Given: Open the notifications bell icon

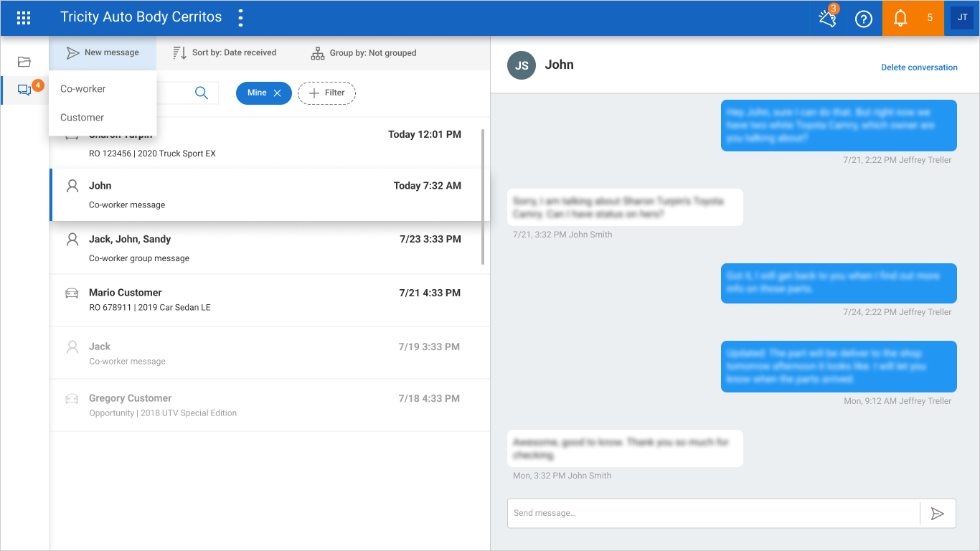Looking at the screenshot, I should point(900,18).
